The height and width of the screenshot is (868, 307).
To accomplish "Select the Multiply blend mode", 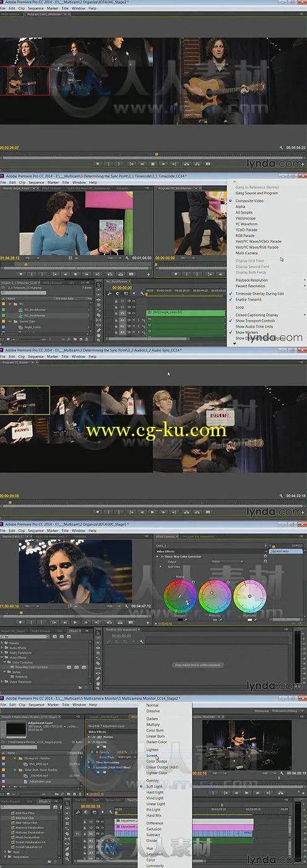I will pos(153,724).
